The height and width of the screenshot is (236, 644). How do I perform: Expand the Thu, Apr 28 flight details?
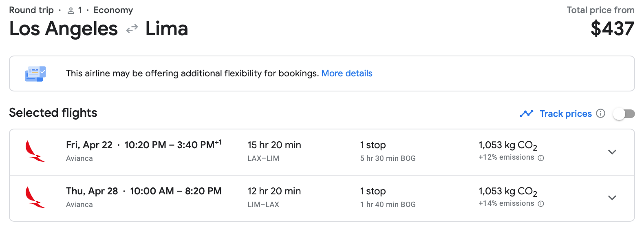612,198
